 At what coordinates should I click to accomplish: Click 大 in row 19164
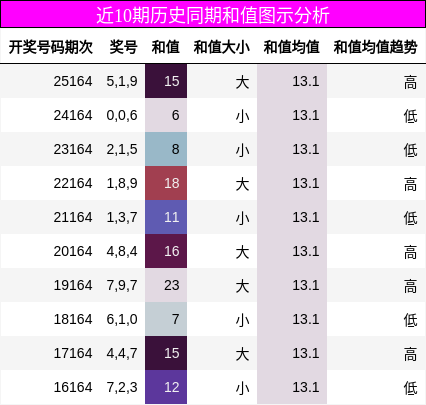tap(242, 286)
